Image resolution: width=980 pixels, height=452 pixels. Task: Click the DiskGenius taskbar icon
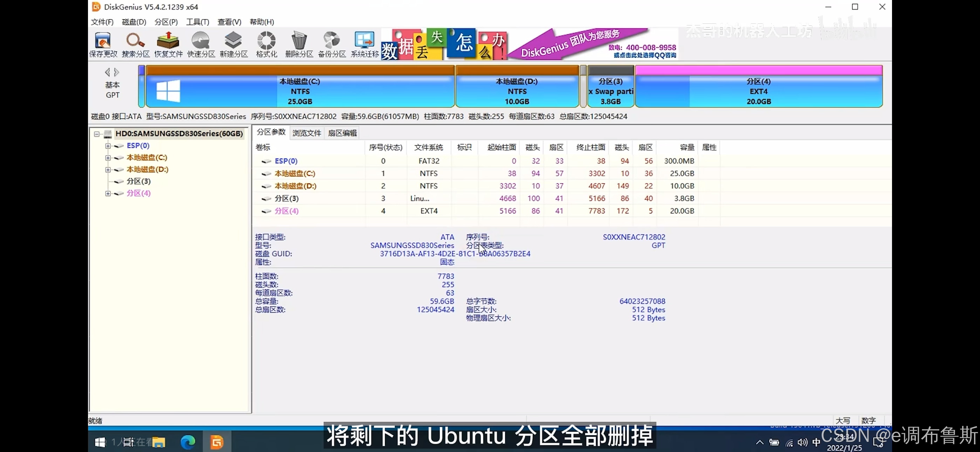tap(217, 442)
